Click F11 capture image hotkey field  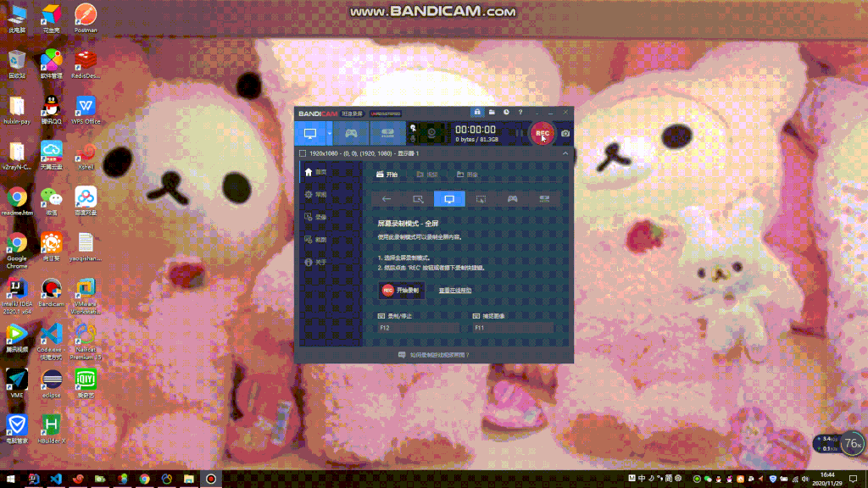click(513, 328)
